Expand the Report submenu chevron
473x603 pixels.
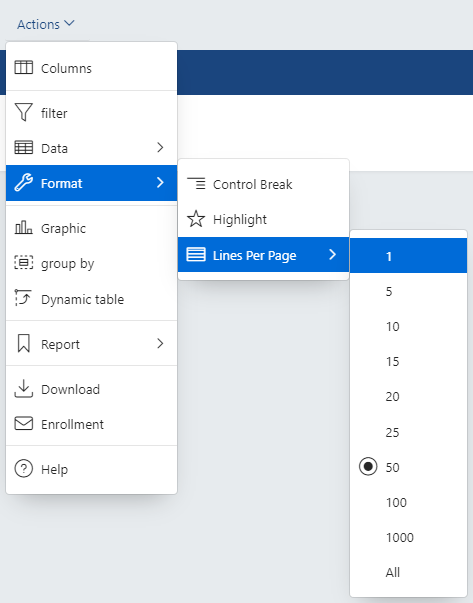coord(160,343)
